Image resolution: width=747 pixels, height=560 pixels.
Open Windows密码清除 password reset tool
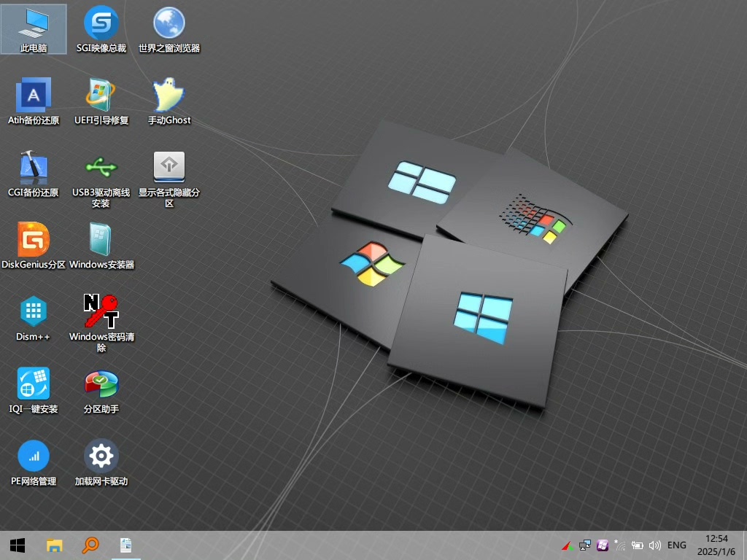click(x=101, y=311)
